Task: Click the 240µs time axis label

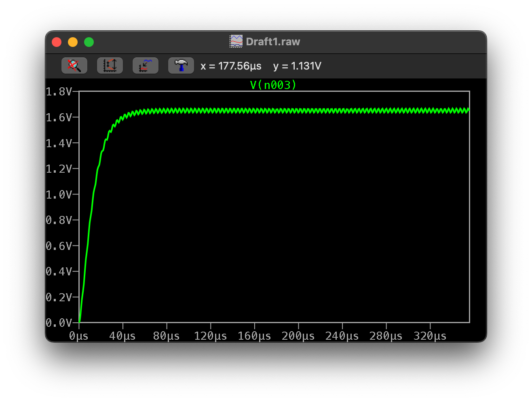Action: 342,336
